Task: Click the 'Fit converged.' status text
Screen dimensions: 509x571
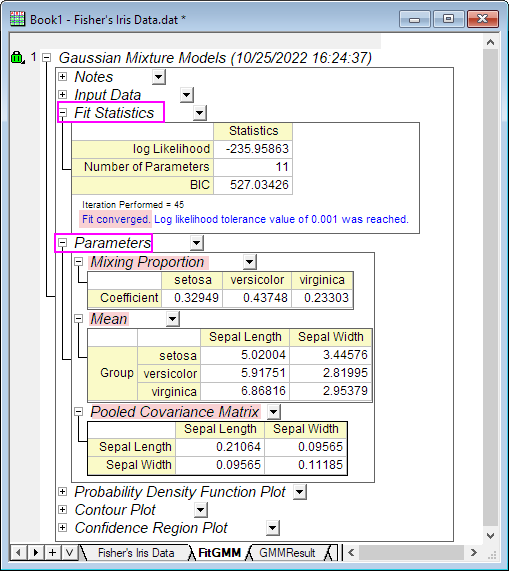Action: 115,219
